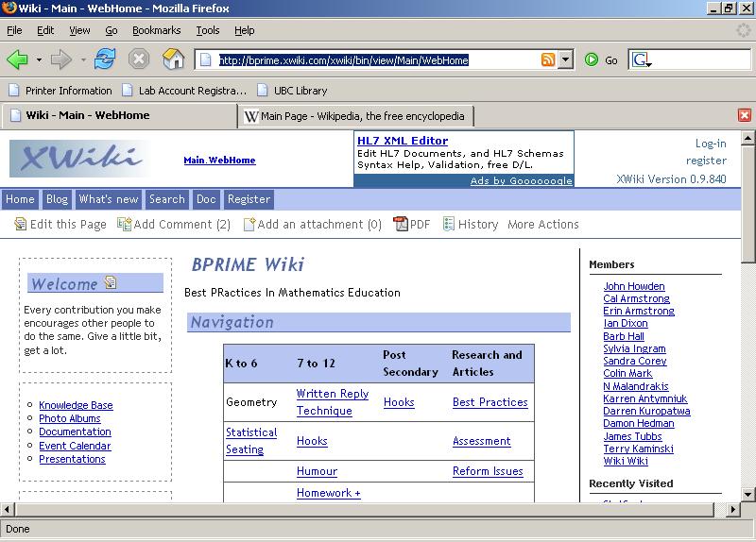Open the What's new tab
Viewport: 756px width, 542px height.
point(109,199)
